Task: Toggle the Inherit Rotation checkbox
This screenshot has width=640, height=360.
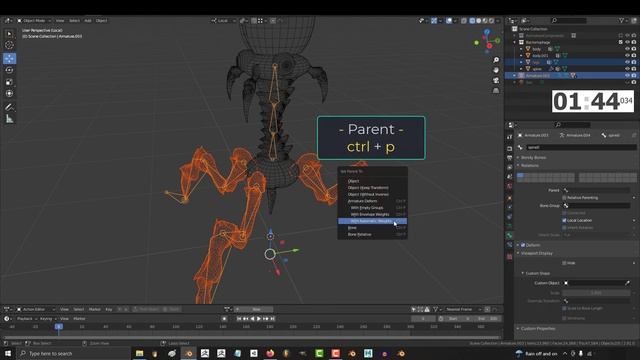Action: [x=564, y=228]
